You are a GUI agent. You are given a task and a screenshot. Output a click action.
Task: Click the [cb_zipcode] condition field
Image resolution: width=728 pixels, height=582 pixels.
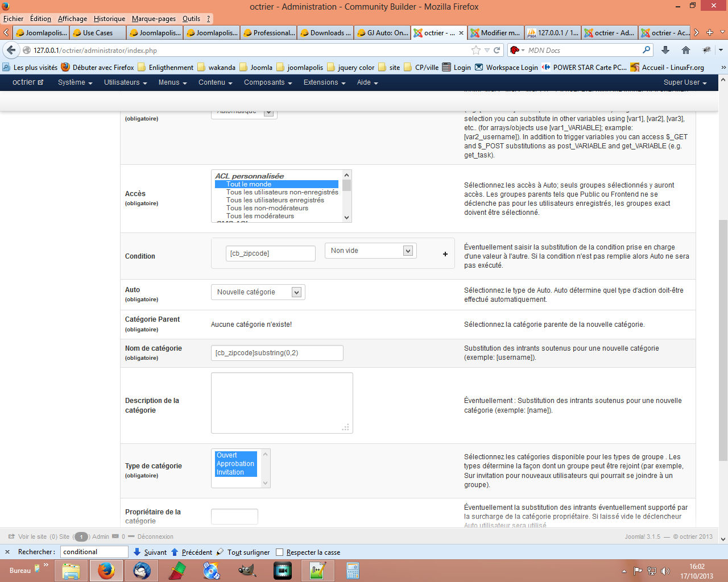tap(271, 253)
